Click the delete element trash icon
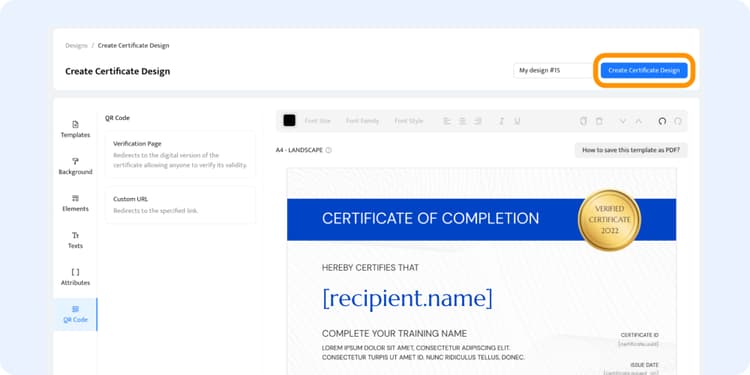The width and height of the screenshot is (750, 375). [599, 121]
